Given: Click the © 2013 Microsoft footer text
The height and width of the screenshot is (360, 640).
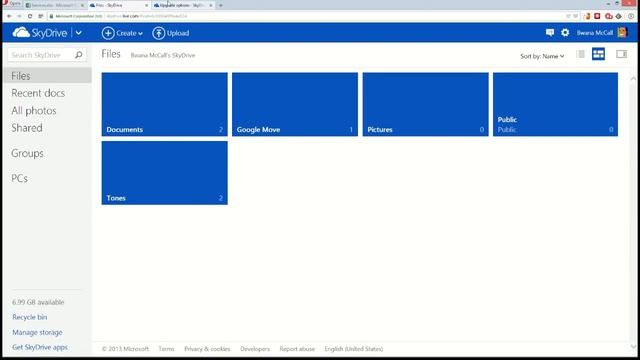Looking at the screenshot, I should tap(125, 349).
